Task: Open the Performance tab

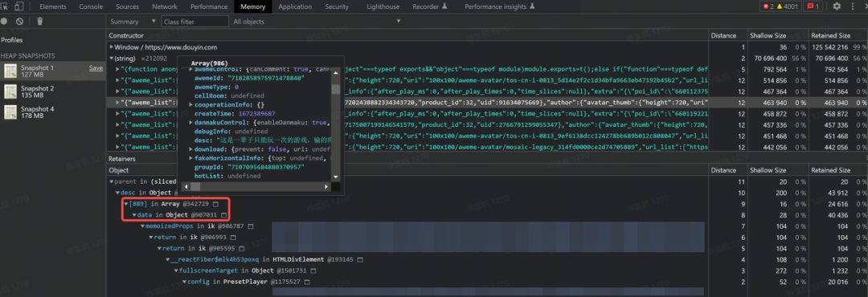Action: pos(209,6)
